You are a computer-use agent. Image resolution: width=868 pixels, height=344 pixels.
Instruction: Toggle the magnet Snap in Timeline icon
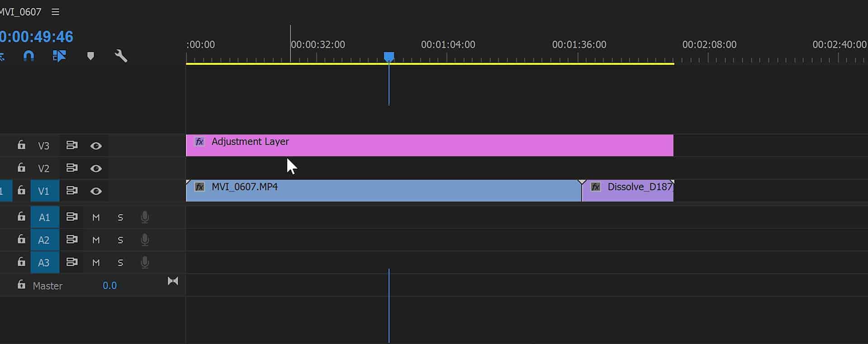(x=28, y=56)
